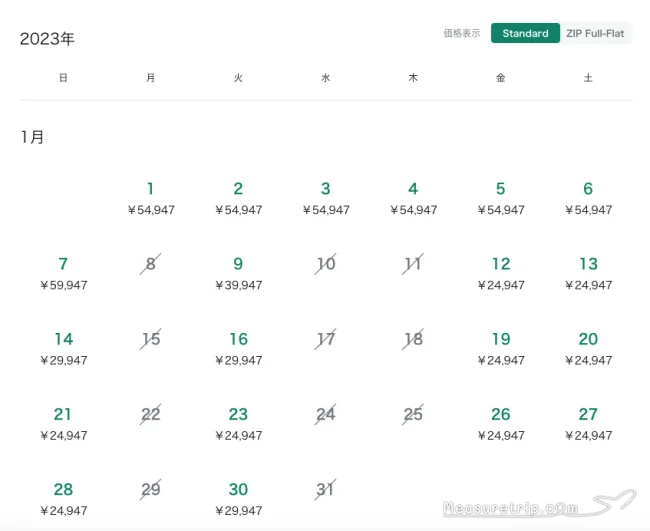Choose Saturday January 20
Viewport: 650px width, 531px height.
pos(588,349)
